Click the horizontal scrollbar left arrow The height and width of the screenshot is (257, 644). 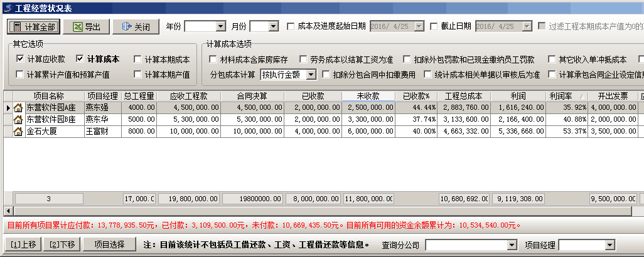8,211
